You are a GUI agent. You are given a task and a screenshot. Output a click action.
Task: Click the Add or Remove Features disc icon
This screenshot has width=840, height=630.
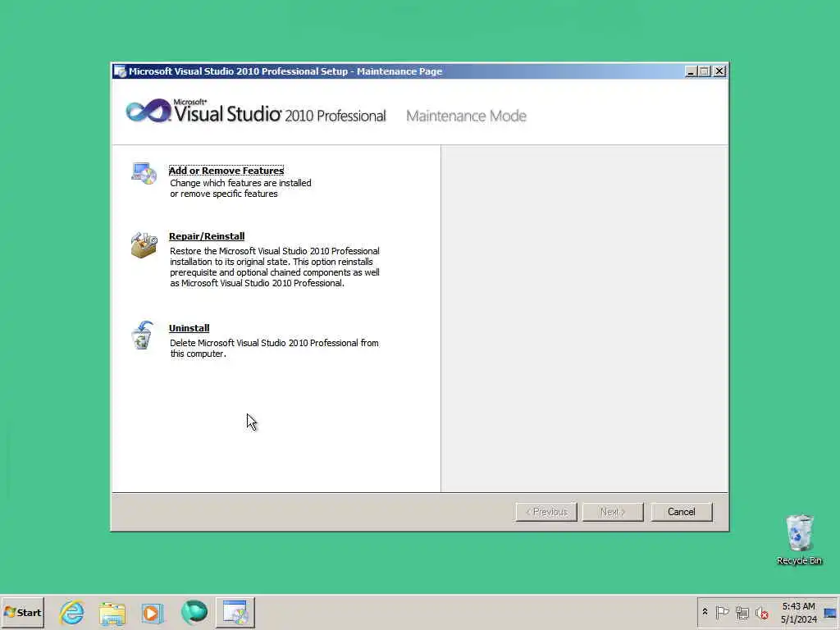pyautogui.click(x=144, y=174)
